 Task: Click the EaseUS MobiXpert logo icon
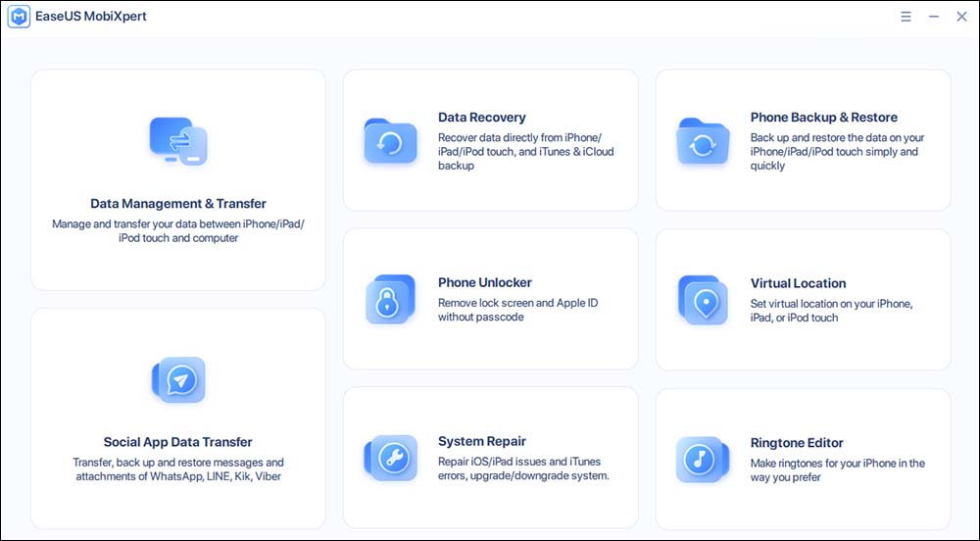19,17
